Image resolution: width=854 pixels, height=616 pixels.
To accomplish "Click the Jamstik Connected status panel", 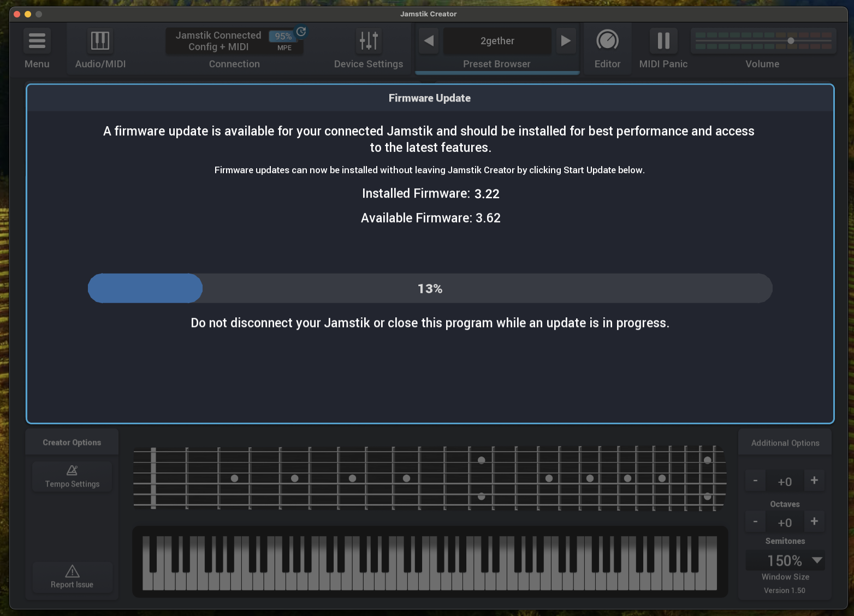I will point(218,41).
